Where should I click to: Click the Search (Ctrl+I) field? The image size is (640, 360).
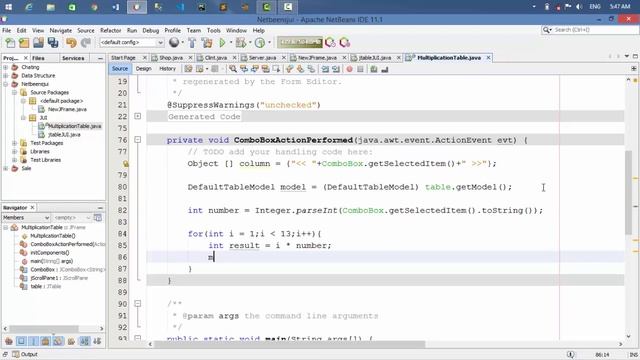click(591, 30)
